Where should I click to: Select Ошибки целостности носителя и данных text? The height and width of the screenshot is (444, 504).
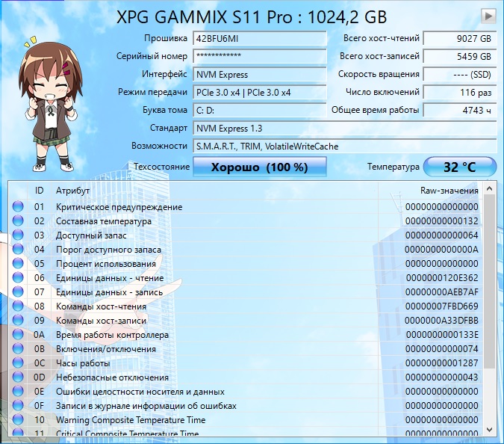click(140, 392)
